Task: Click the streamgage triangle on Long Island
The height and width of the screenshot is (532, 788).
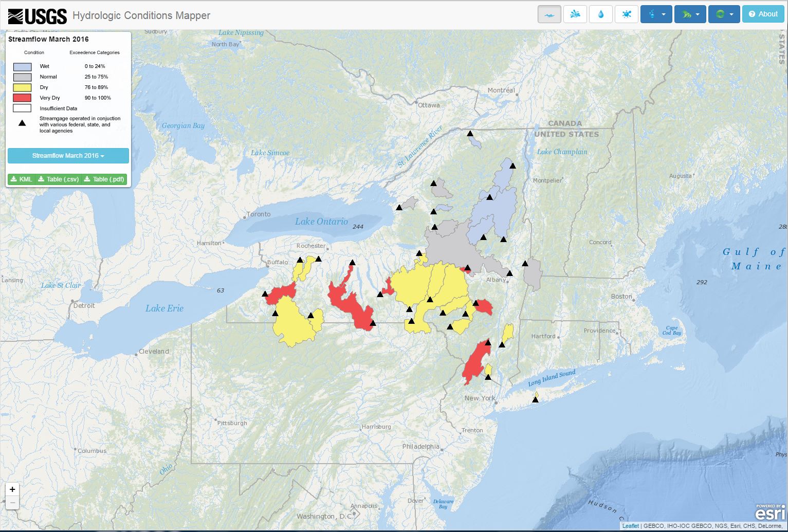Action: 535,399
